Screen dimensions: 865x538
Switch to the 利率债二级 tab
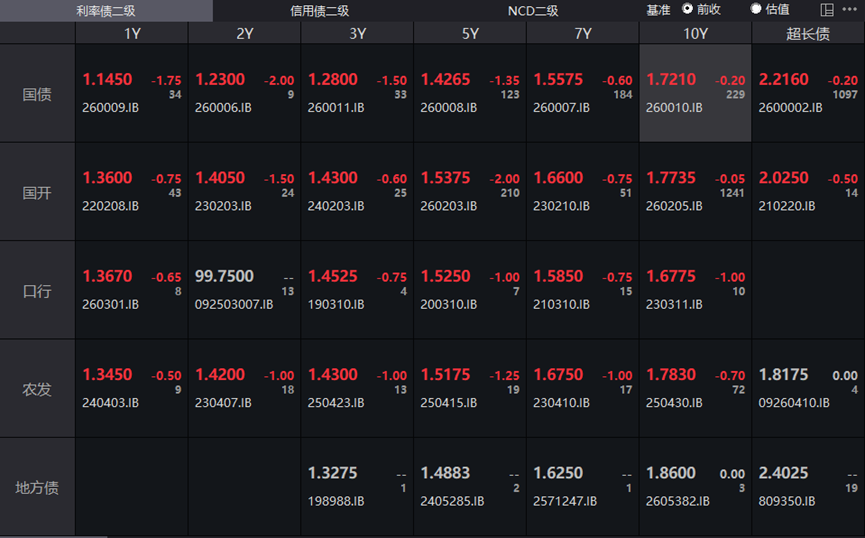(x=106, y=10)
